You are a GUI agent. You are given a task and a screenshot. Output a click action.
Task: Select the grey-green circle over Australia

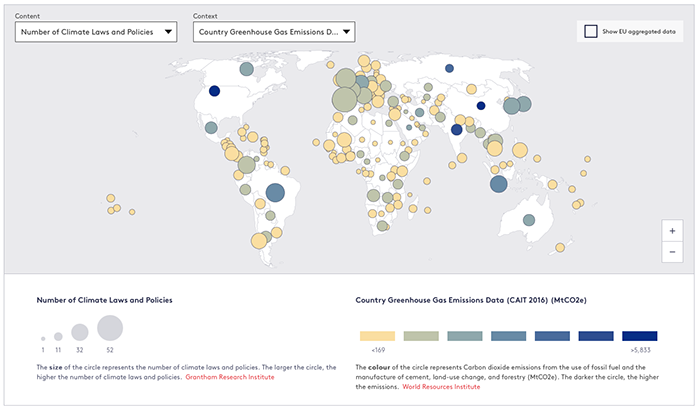coord(529,221)
